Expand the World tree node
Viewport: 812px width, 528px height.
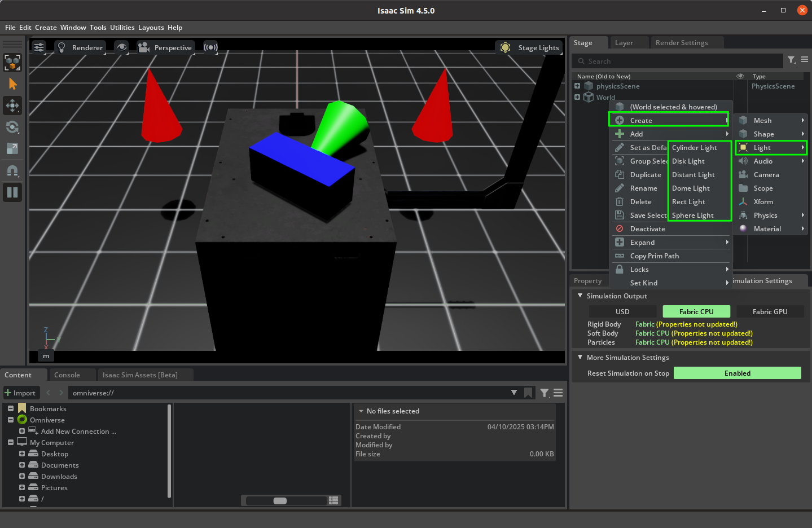(577, 97)
